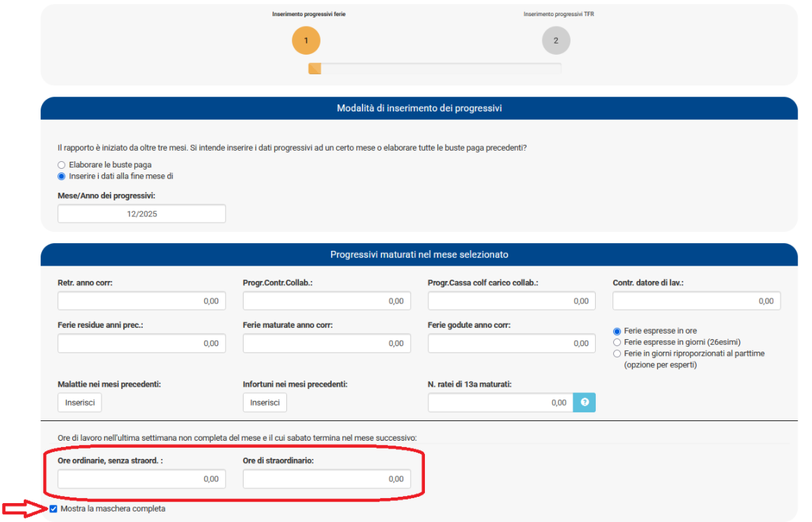Select 'Ferie espresse in giorni (26esimi)' option
Screen dimensions: 812x522
[617, 342]
